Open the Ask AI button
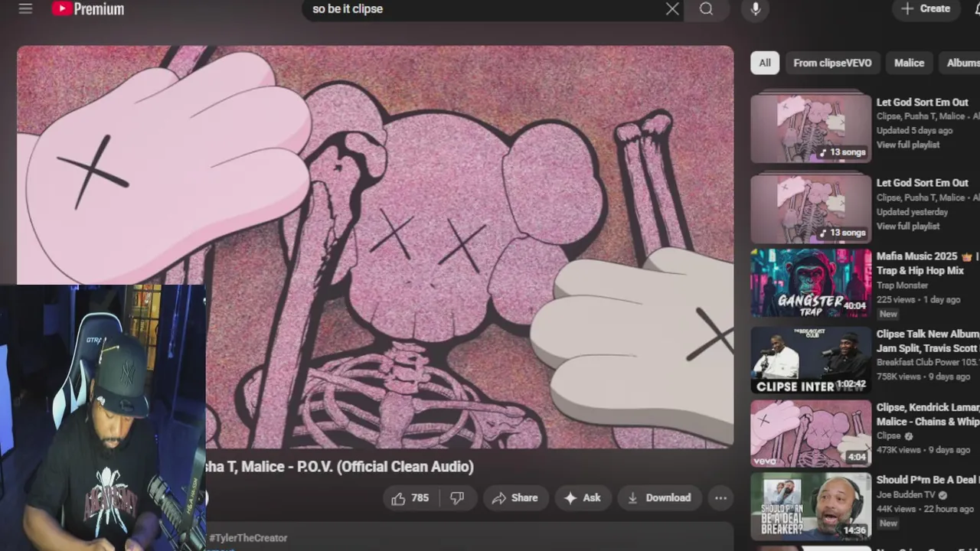 [583, 498]
